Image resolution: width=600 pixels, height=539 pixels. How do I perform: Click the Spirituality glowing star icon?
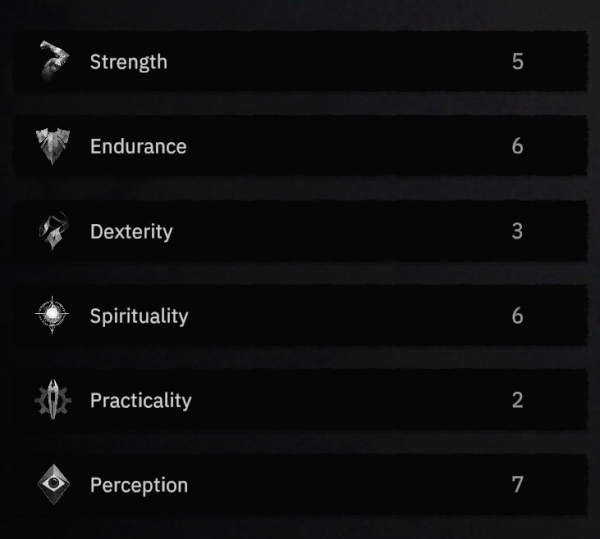[52, 314]
